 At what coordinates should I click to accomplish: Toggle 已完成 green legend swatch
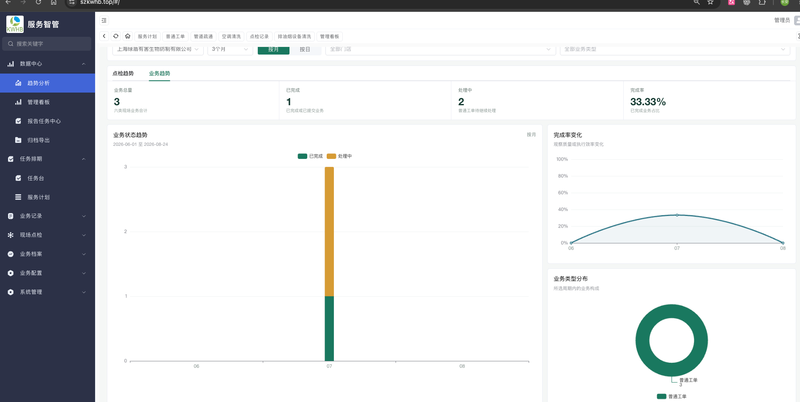(303, 156)
